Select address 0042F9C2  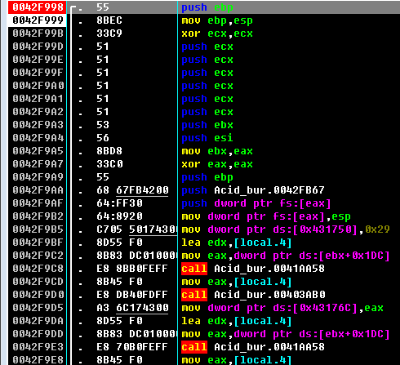(x=38, y=255)
